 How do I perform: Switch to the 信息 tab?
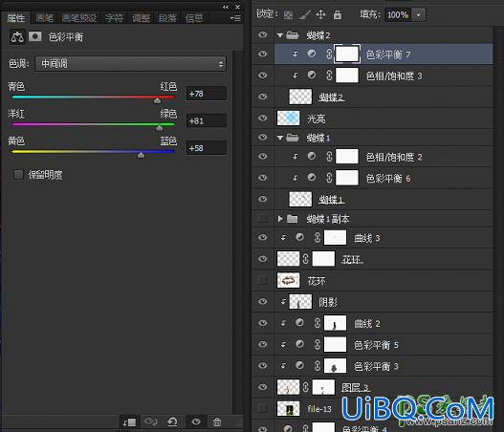tap(194, 18)
